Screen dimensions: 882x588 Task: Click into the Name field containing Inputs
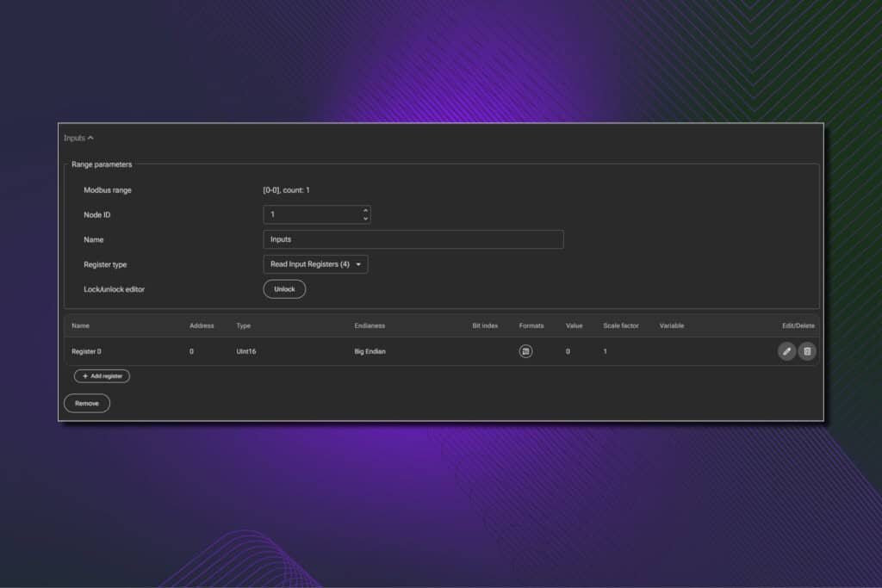click(413, 239)
